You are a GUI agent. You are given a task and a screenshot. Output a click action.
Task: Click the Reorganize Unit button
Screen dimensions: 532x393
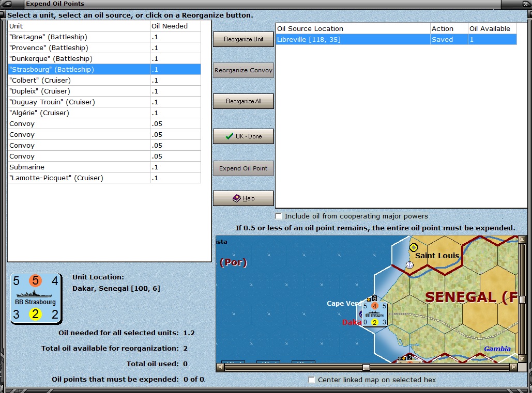click(244, 39)
